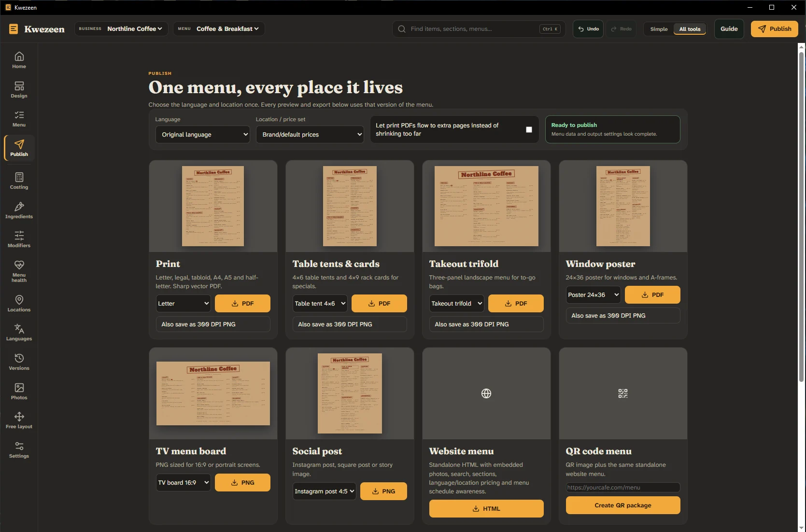Click the globe icon in Website menu preview
806x532 pixels.
(x=486, y=393)
